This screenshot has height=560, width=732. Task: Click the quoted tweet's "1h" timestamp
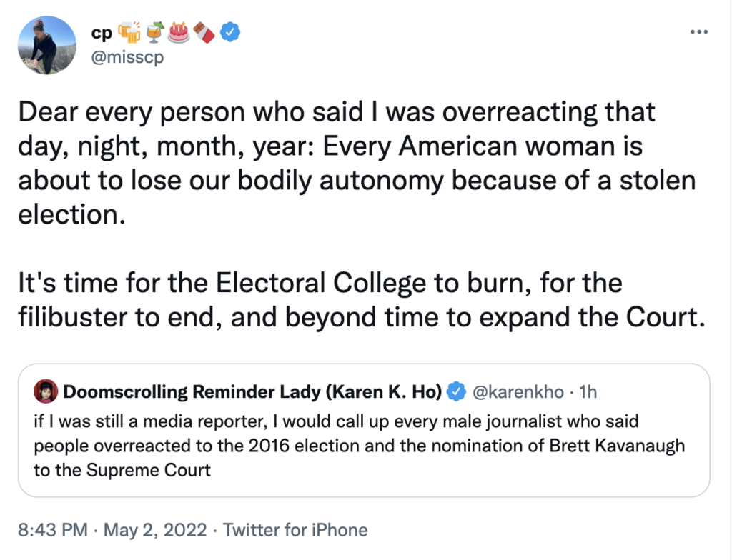pyautogui.click(x=587, y=391)
